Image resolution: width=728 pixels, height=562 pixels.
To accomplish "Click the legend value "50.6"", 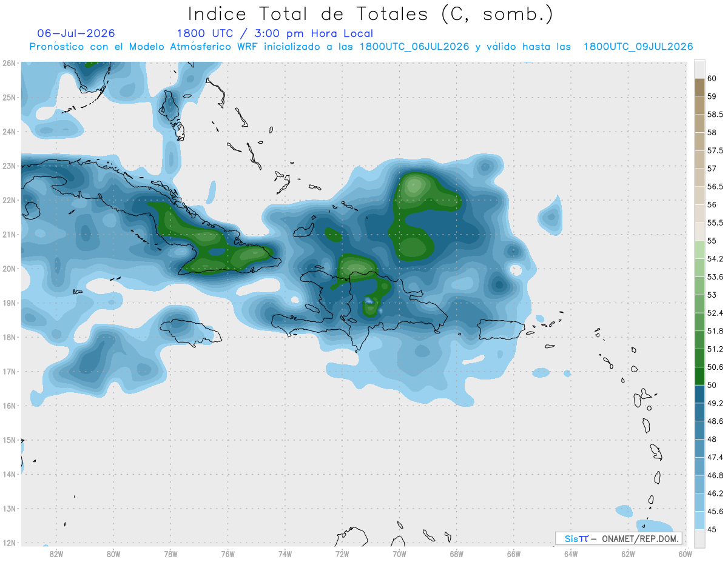I will (715, 367).
